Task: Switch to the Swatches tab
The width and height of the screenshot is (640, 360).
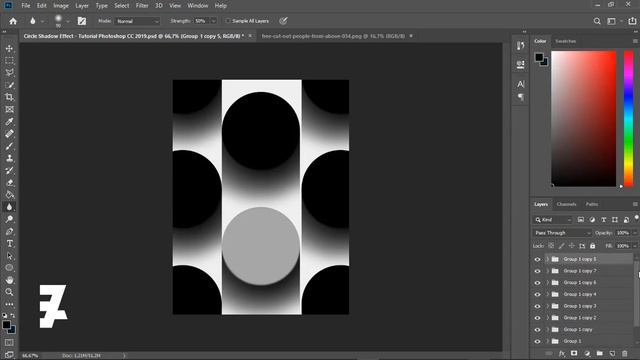Action: coord(565,41)
